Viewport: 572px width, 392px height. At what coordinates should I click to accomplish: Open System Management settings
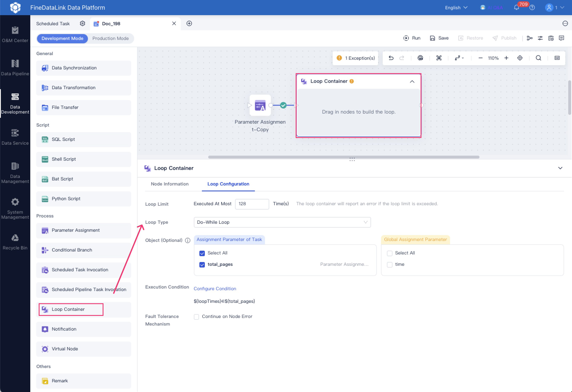[x=15, y=208]
